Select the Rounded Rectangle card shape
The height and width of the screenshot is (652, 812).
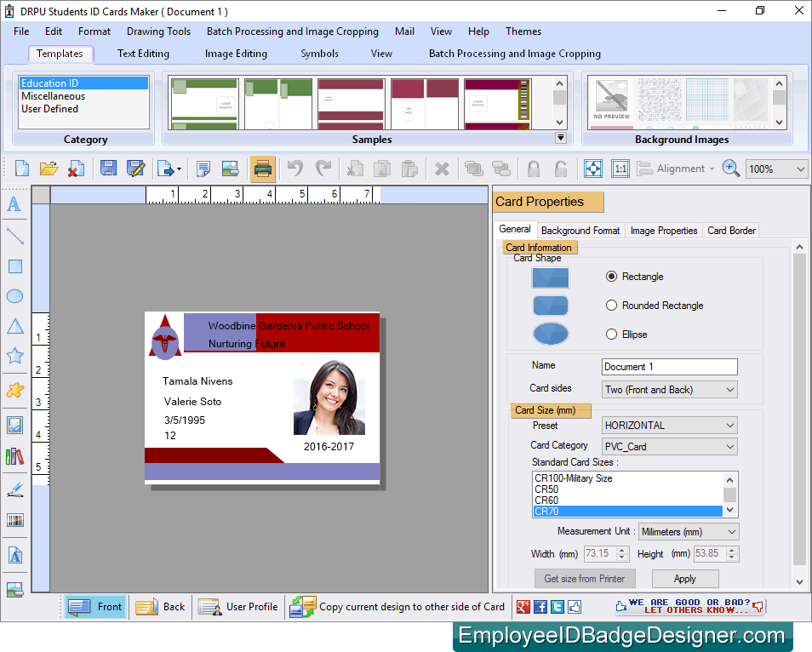click(611, 305)
